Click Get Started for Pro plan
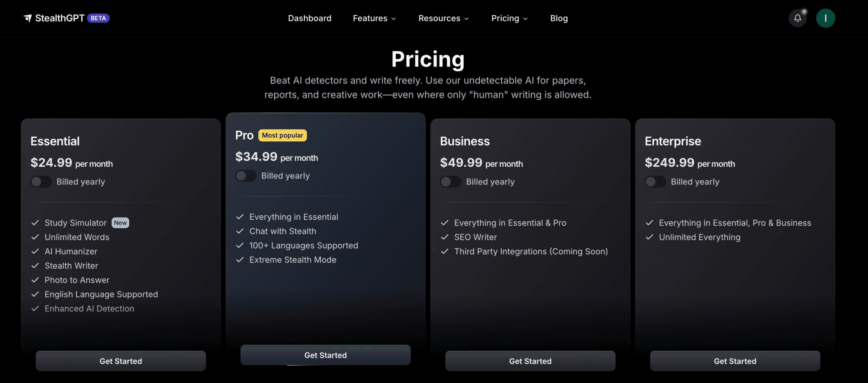The height and width of the screenshot is (383, 868). [x=325, y=355]
